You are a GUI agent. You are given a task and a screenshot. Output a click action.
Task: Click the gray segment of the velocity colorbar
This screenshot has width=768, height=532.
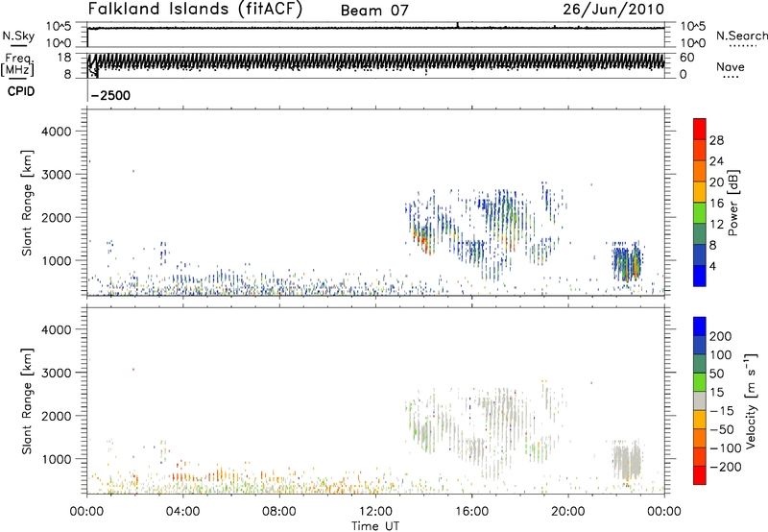pos(700,400)
